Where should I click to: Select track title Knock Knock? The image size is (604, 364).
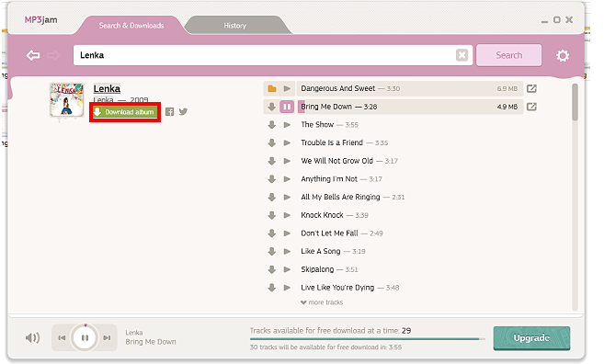322,215
